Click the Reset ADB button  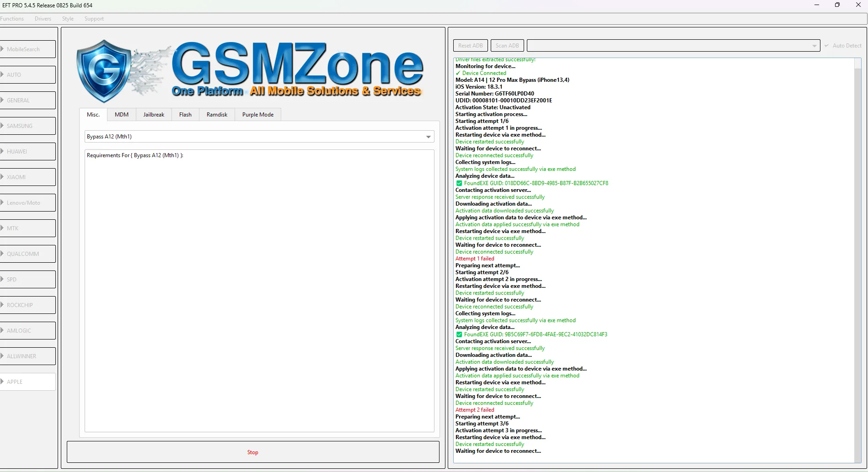click(471, 46)
